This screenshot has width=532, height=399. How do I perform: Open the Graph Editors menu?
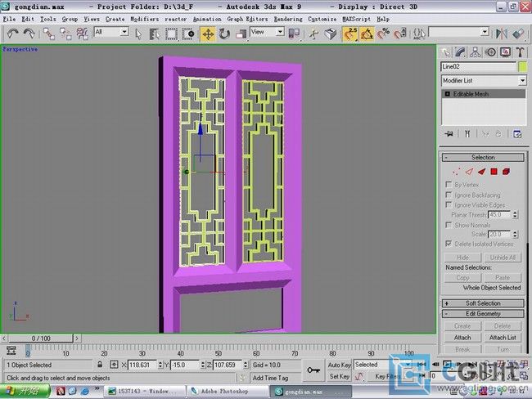click(x=247, y=19)
